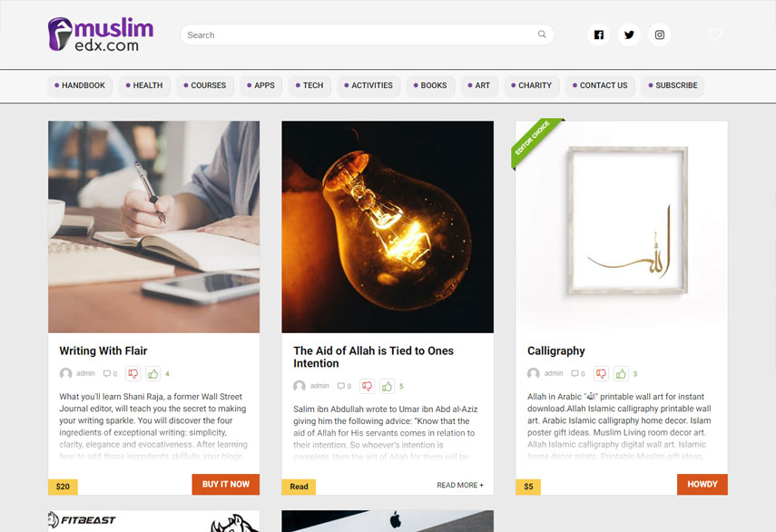Go to the MuslimEdx.com logo home
Viewport: 776px width, 532px height.
101,34
